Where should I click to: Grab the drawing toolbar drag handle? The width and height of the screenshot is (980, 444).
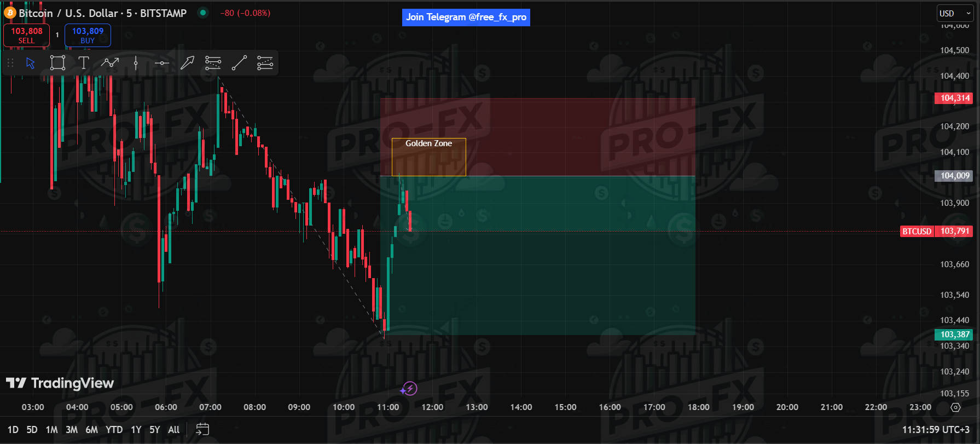10,63
